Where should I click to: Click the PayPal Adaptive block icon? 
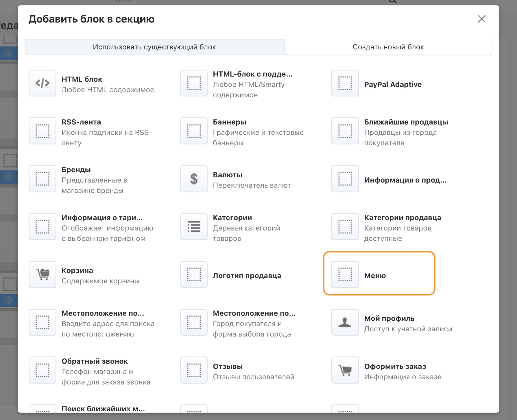(x=345, y=83)
